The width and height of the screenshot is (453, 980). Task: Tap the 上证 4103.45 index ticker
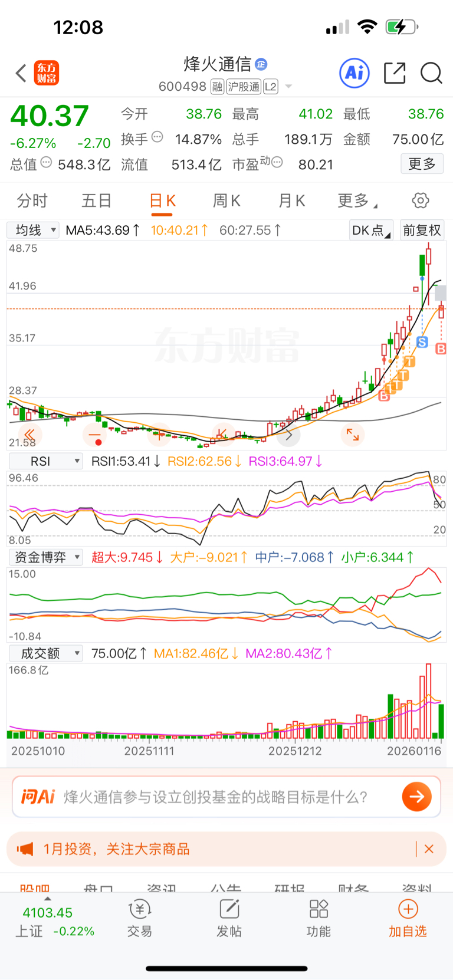(x=55, y=922)
